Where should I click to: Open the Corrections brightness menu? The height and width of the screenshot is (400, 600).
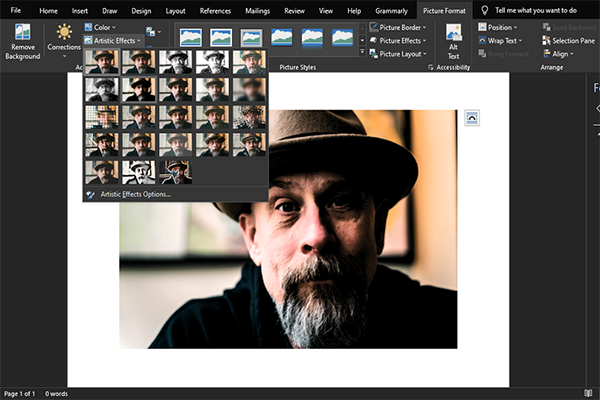coord(64,40)
